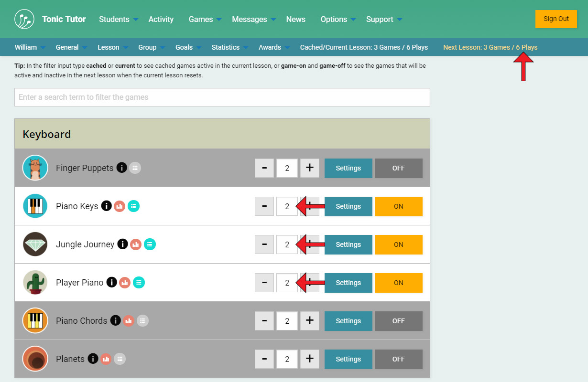The image size is (588, 382).
Task: Click the Sign Out button
Action: (556, 19)
